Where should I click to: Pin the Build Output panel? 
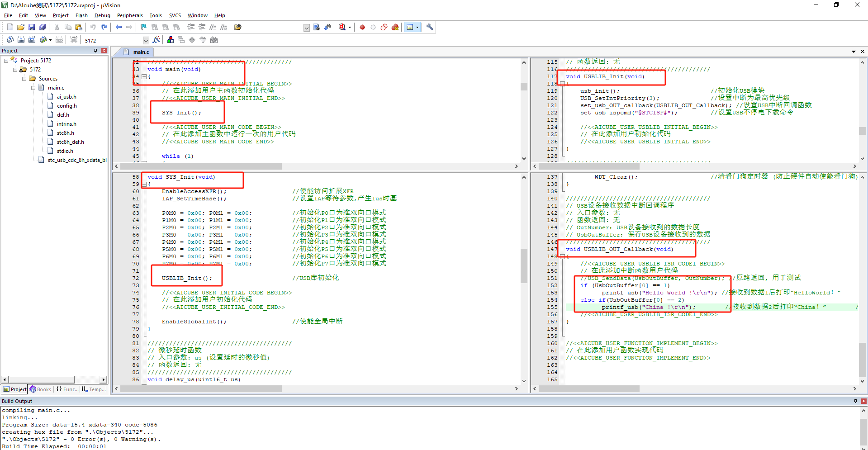coord(855,401)
